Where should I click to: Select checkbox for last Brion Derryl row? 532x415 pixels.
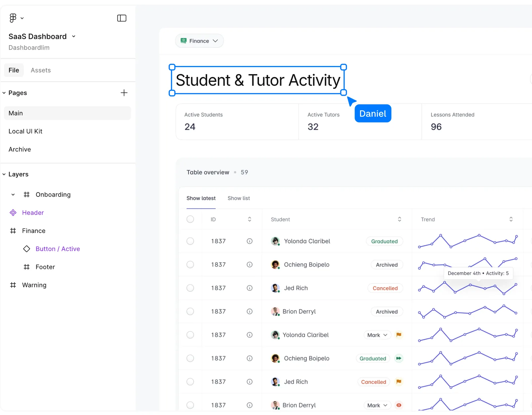190,405
